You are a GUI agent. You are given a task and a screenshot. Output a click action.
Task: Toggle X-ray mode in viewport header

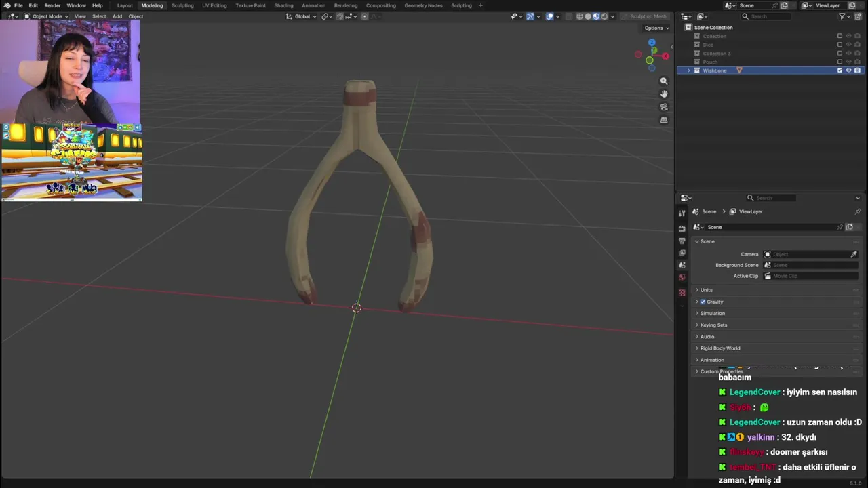pyautogui.click(x=569, y=16)
